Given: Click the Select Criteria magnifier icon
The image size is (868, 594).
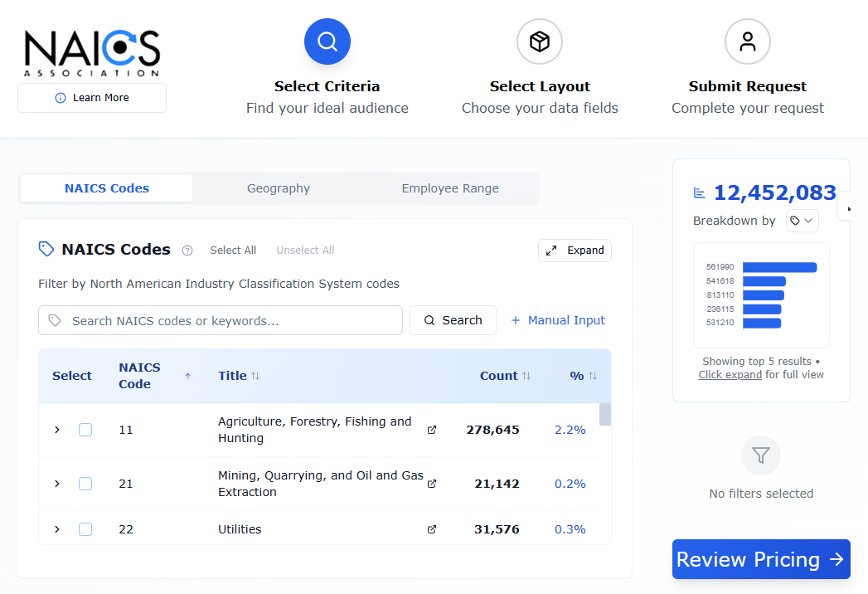Looking at the screenshot, I should [x=327, y=41].
